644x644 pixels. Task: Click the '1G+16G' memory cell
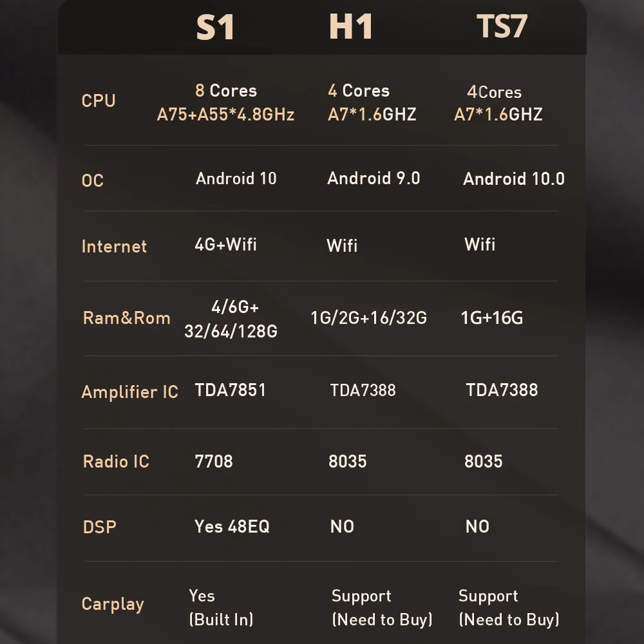491,318
